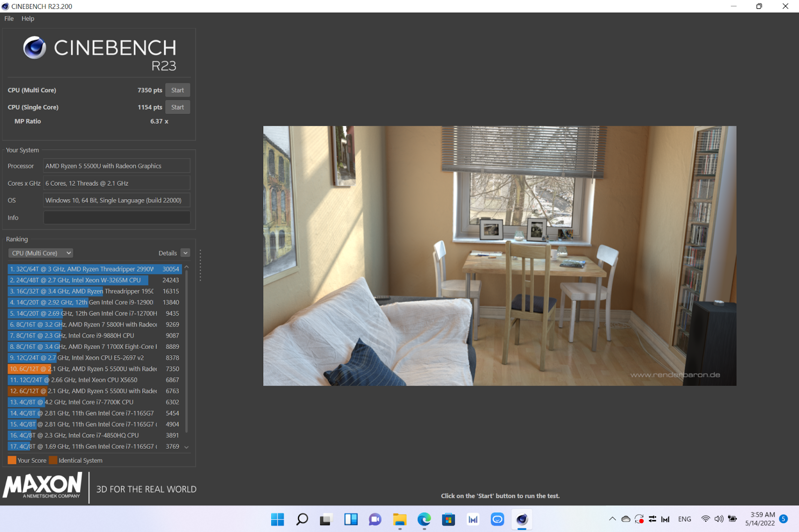Show hidden system tray icons

(612, 519)
